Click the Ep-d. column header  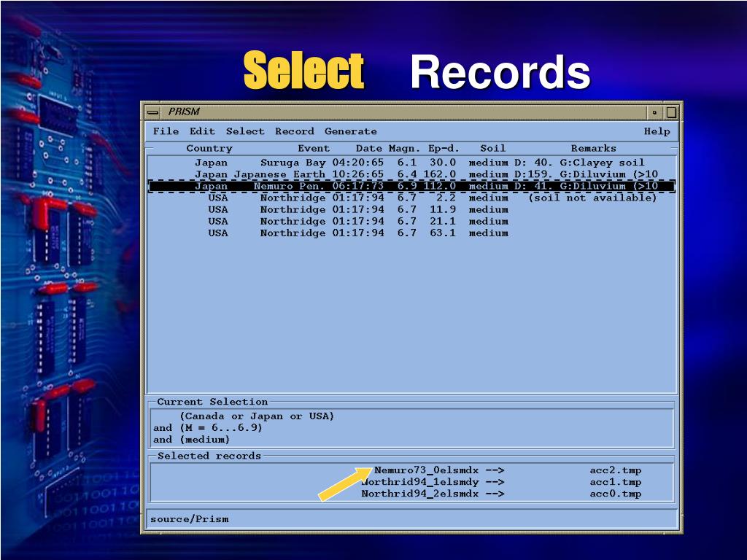coord(444,148)
